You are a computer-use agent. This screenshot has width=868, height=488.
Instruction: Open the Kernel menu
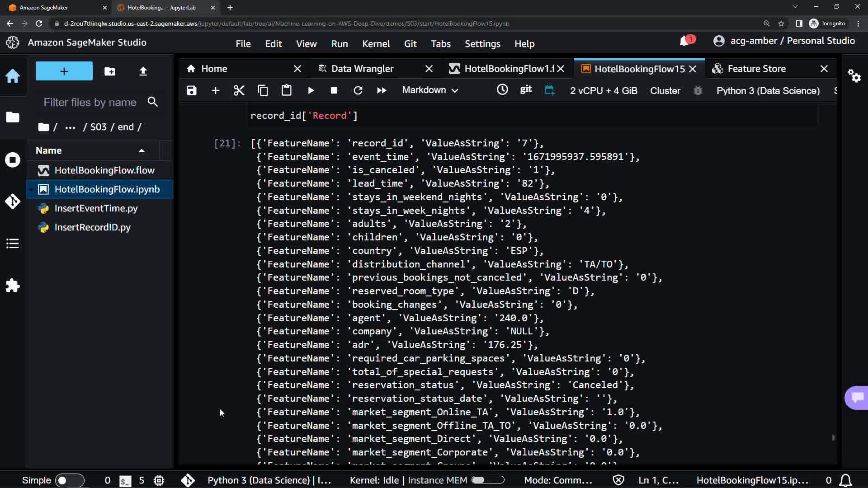click(x=375, y=44)
